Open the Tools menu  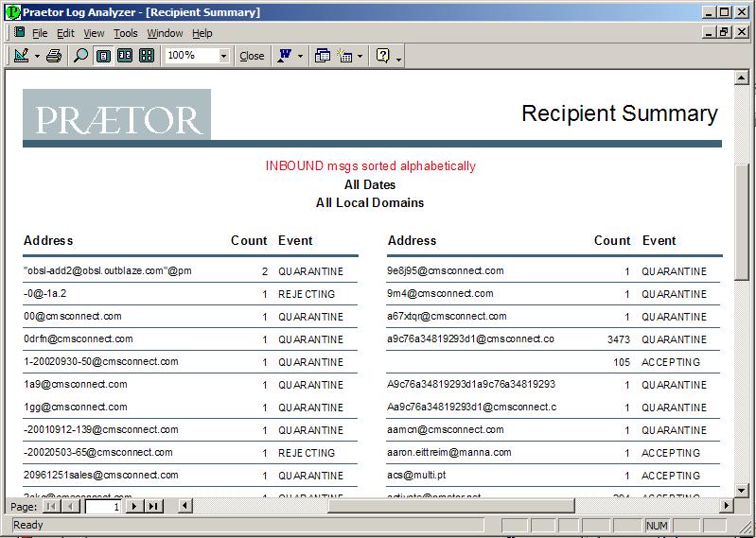[125, 33]
